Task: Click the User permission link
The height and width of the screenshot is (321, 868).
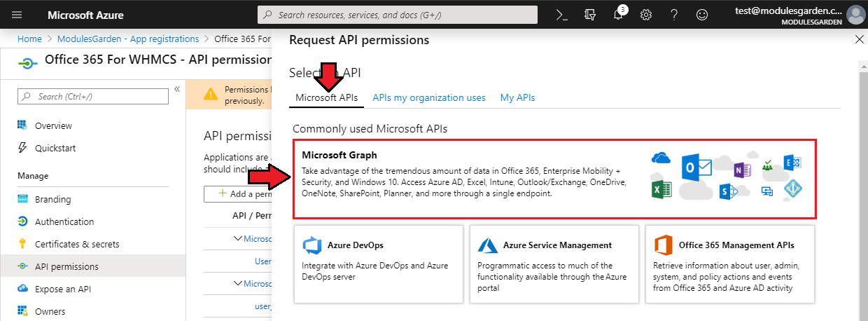Action: pyautogui.click(x=262, y=261)
